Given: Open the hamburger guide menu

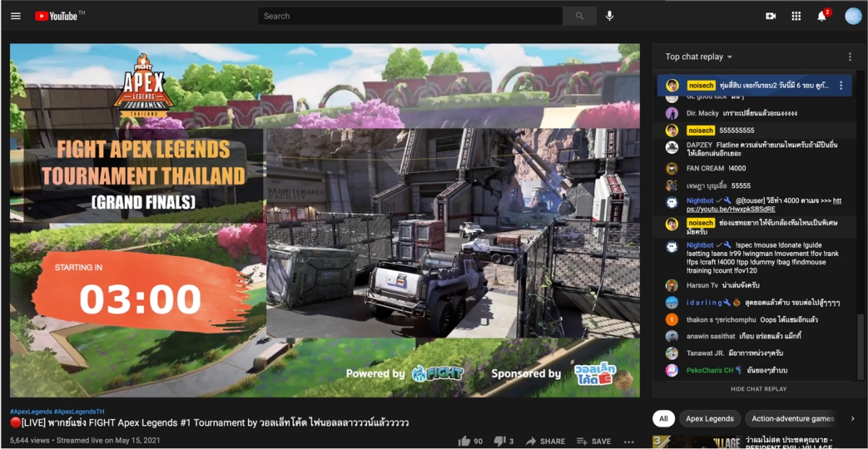Looking at the screenshot, I should [x=16, y=16].
